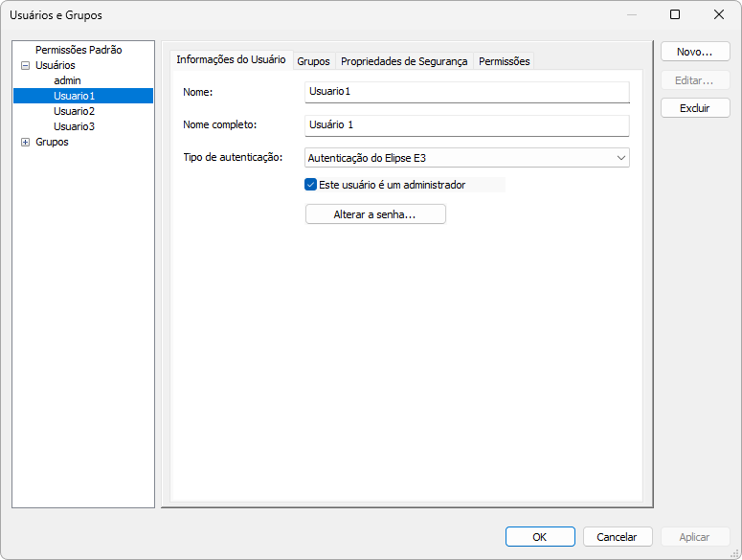
Task: Select admin user in the tree
Action: 67,80
